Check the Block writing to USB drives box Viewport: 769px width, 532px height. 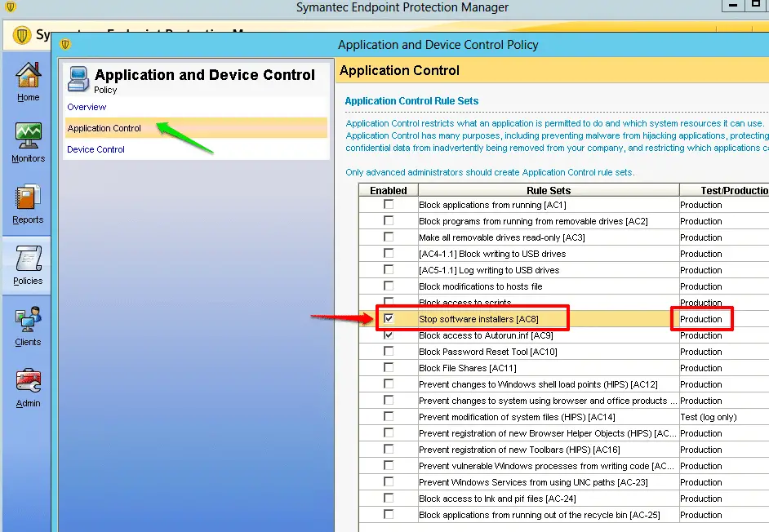click(389, 253)
